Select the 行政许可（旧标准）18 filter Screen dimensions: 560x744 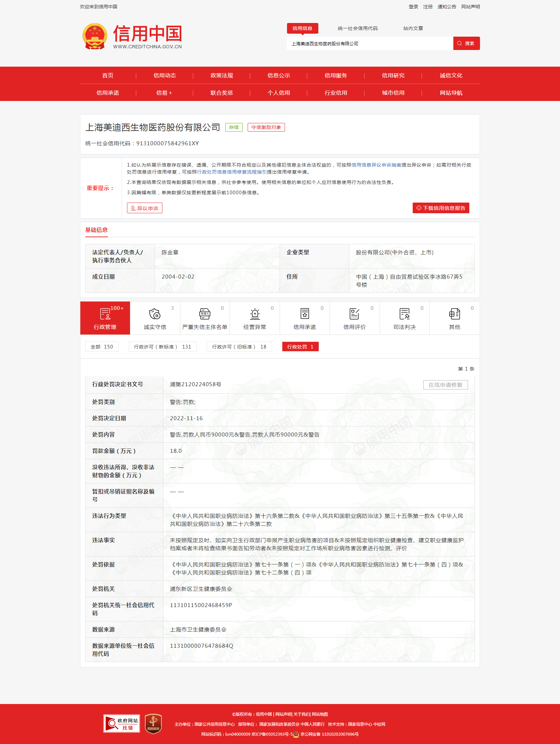239,347
